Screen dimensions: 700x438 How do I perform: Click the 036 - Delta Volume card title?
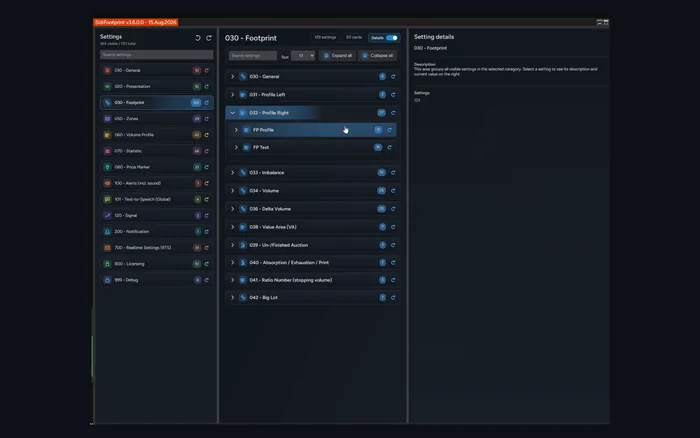pos(270,209)
